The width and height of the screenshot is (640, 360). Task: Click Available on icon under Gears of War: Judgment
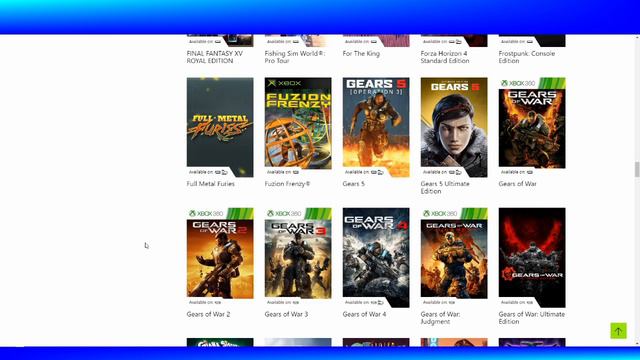[x=452, y=302]
